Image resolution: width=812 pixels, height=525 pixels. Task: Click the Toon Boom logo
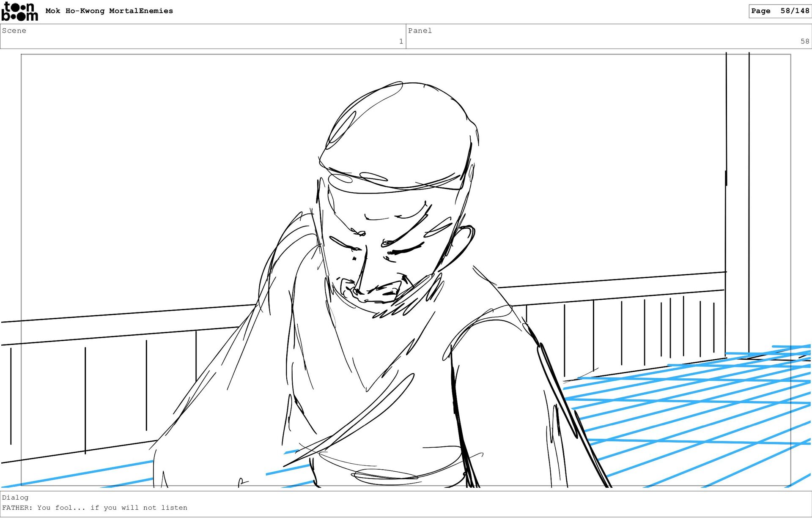19,11
